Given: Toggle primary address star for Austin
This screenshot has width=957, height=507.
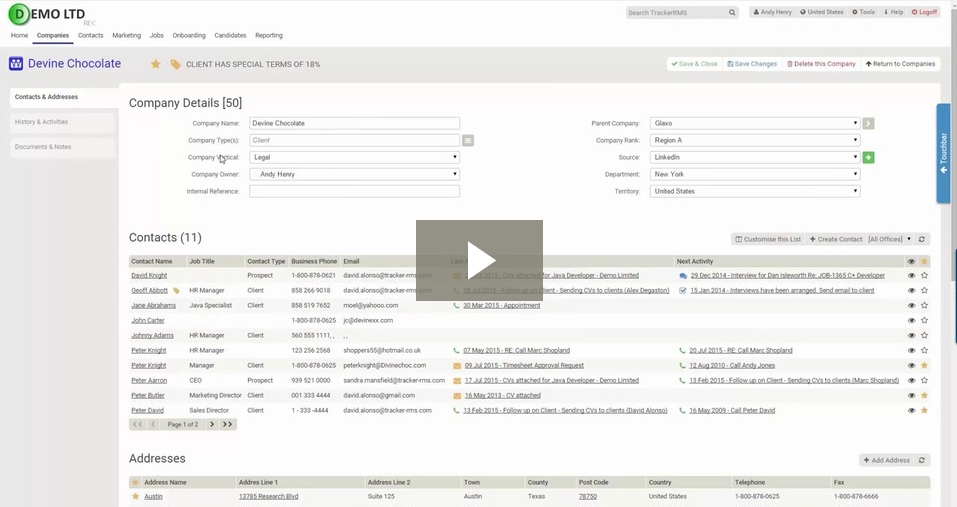Looking at the screenshot, I should pos(135,497).
